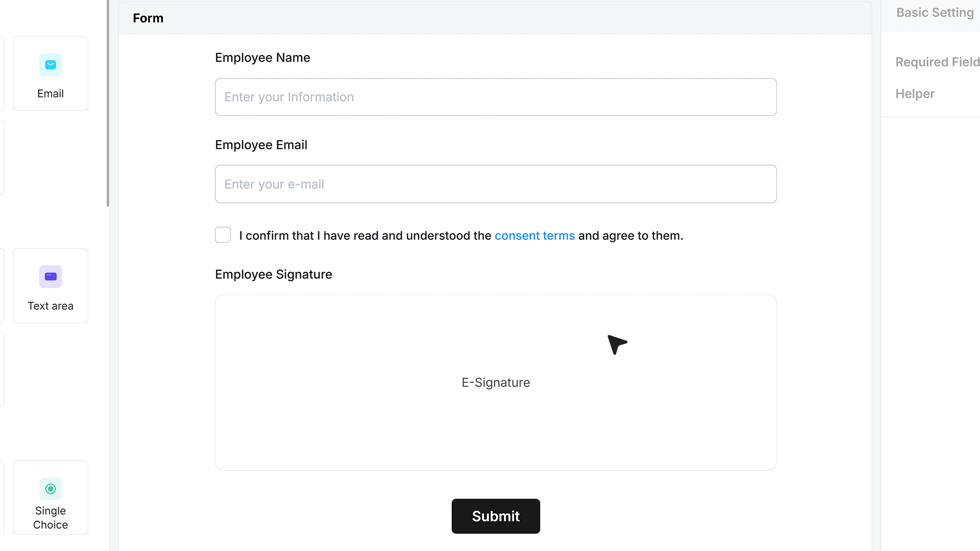Tick the consent confirmation checkbox
Viewport: 980px width, 551px height.
(223, 235)
